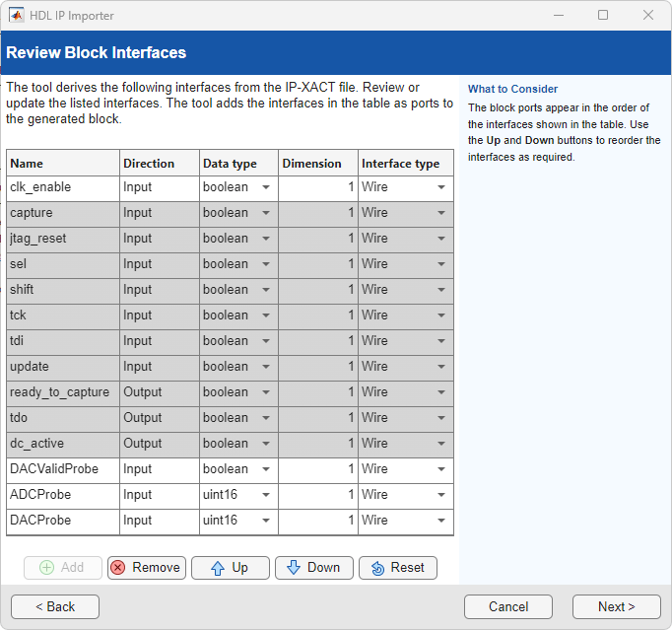672x630 pixels.
Task: Click the Interface type column header
Action: pos(405,164)
